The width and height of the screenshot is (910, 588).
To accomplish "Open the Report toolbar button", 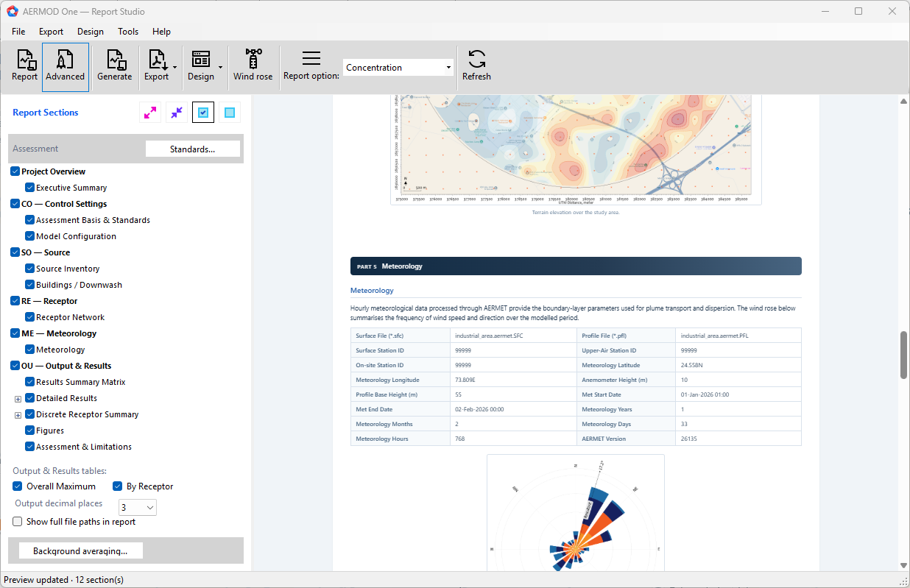I will click(x=24, y=66).
